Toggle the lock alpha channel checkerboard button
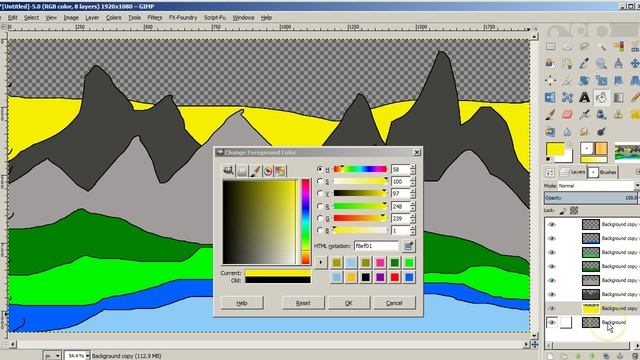640x360 pixels. [574, 211]
